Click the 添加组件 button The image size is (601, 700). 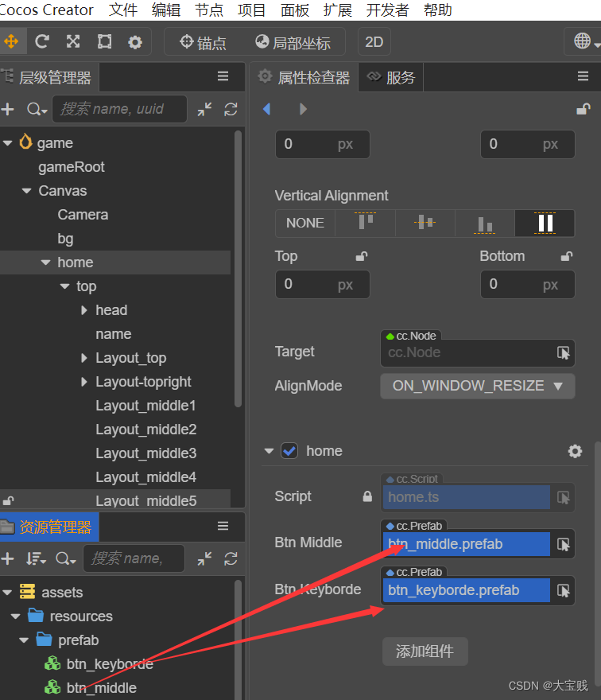coord(425,651)
